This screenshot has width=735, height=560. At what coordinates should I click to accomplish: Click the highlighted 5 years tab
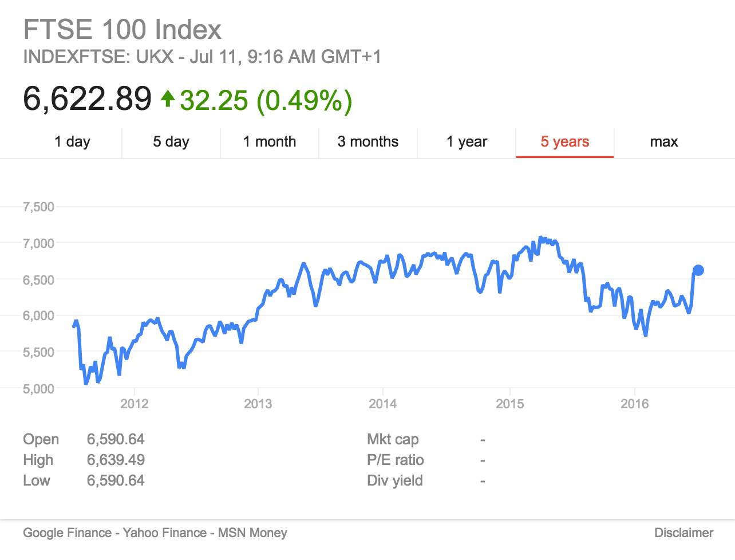point(565,142)
